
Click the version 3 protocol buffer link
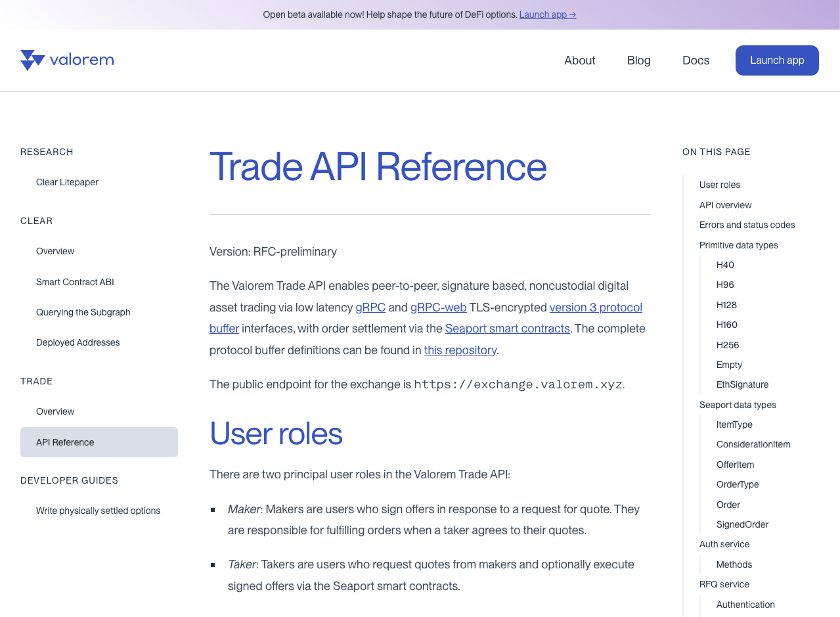click(x=596, y=308)
